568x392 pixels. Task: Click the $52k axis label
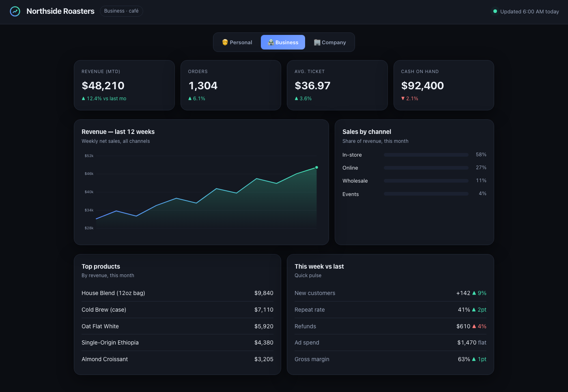click(x=89, y=156)
